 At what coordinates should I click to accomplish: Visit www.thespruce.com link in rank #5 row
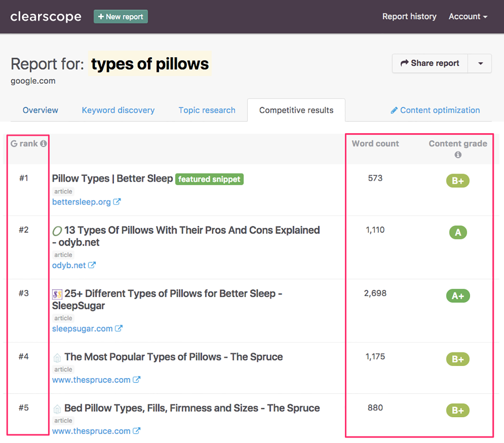click(x=91, y=431)
